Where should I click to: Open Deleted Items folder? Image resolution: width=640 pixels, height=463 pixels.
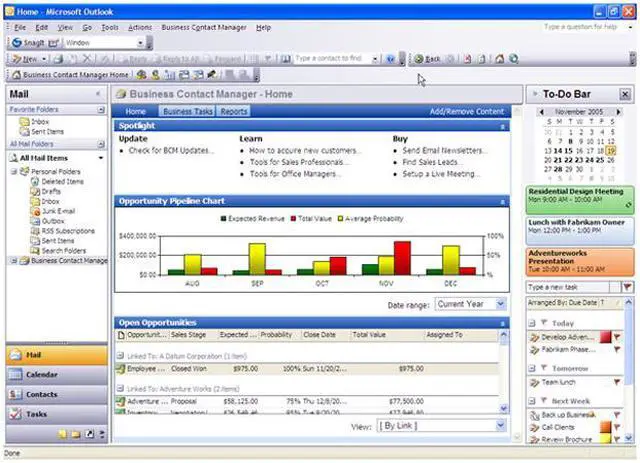(x=57, y=181)
